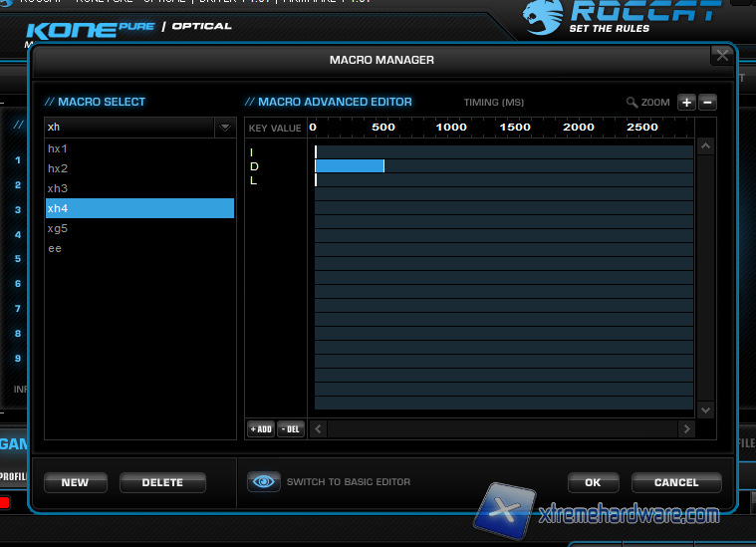The height and width of the screenshot is (547, 756).
Task: Click the eye icon for basic editor
Action: 264,482
